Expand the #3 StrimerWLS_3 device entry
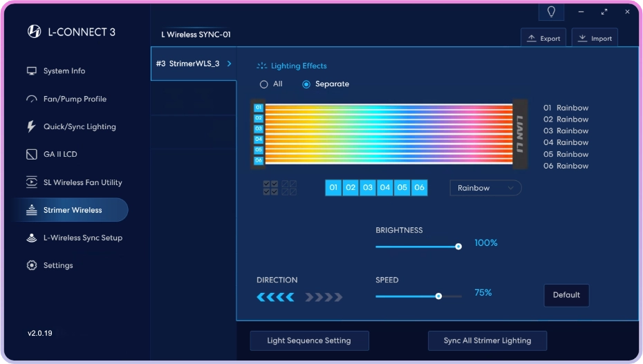Screen dimensions: 643x364 (193, 64)
